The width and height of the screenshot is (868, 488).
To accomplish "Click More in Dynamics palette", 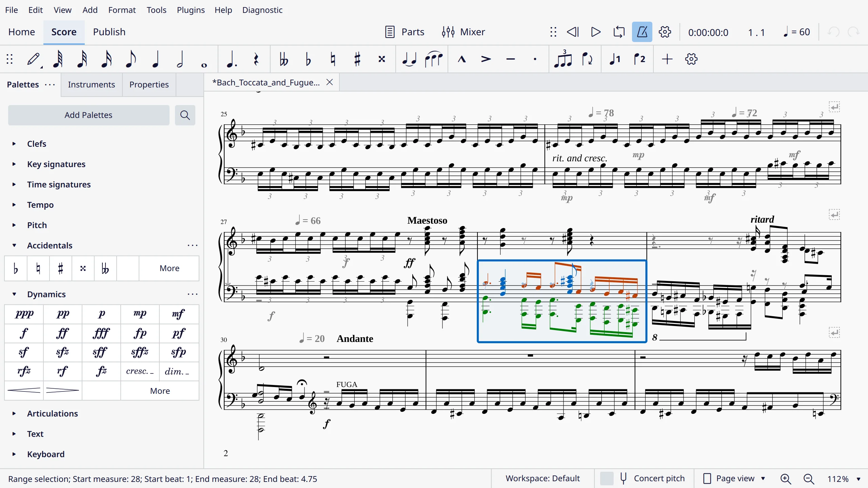I will (x=160, y=391).
